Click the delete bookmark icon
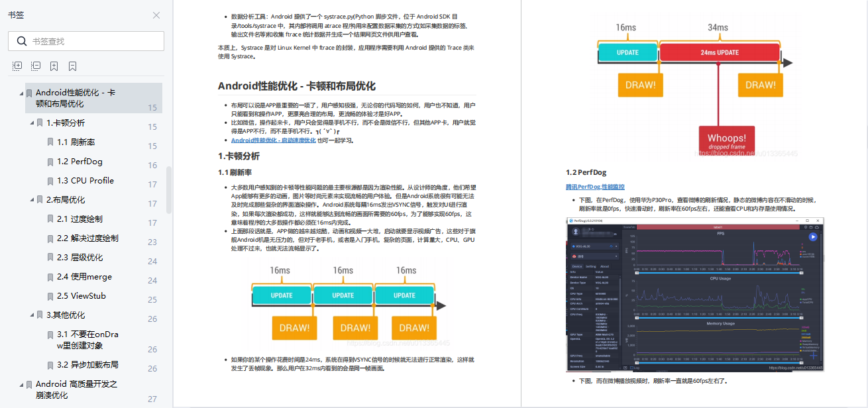Image resolution: width=868 pixels, height=408 pixels. 72,66
